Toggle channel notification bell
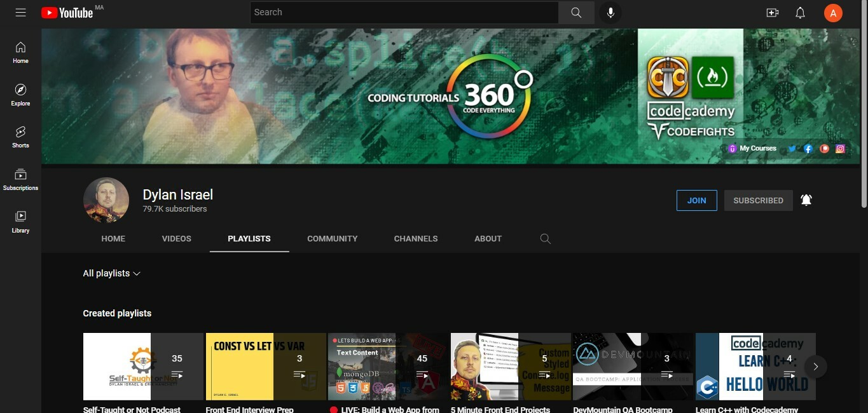The width and height of the screenshot is (868, 413). click(x=806, y=200)
